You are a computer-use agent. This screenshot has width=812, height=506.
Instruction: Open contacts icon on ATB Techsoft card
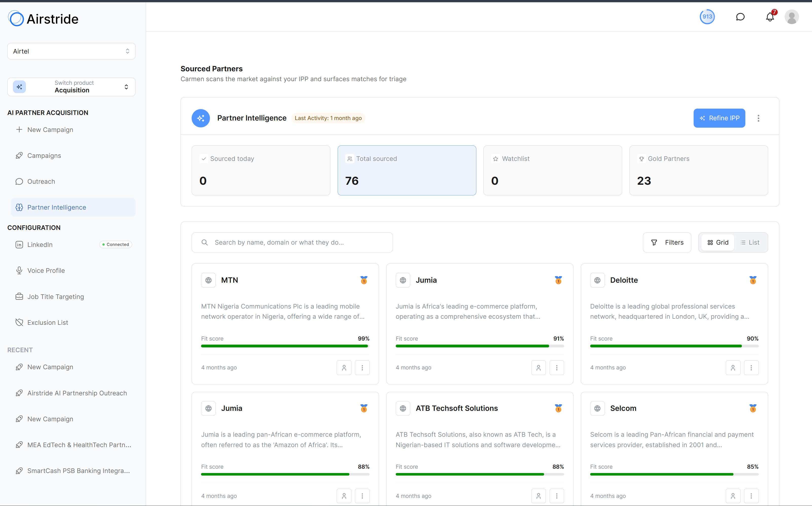click(x=538, y=496)
